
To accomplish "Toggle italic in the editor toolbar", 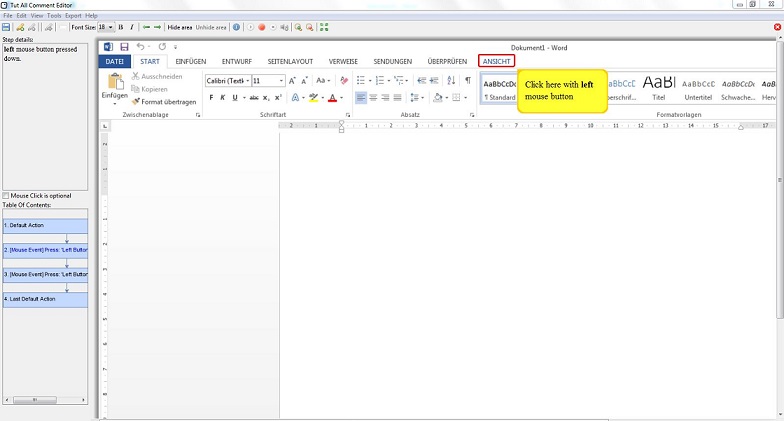I will (x=133, y=27).
